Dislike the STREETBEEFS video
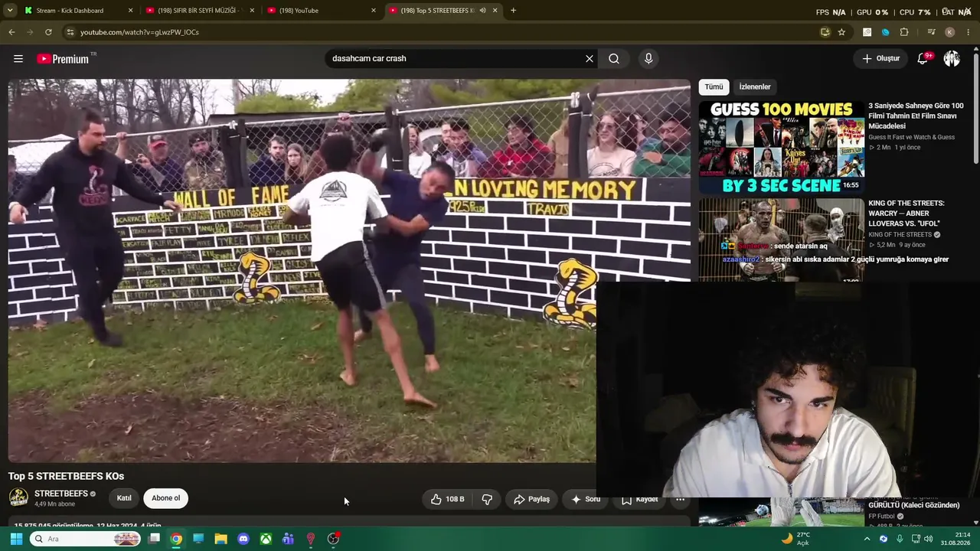This screenshot has height=551, width=980. pos(487,499)
